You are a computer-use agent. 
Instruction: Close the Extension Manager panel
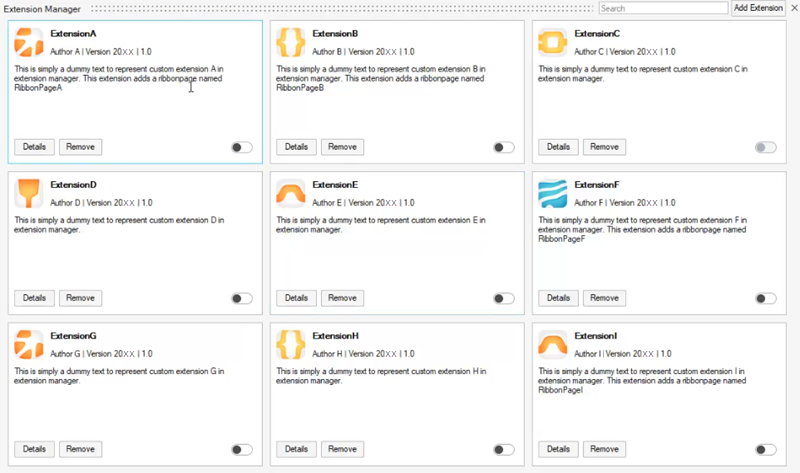[x=793, y=8]
